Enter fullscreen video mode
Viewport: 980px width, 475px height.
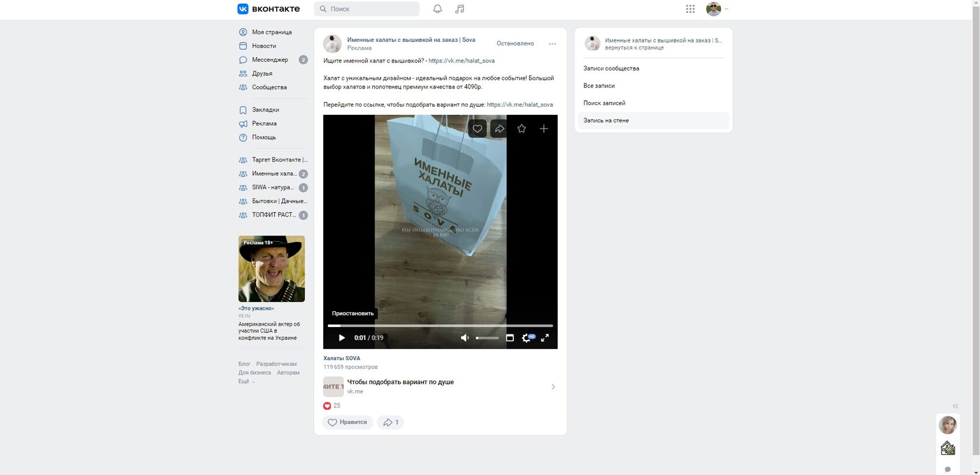click(x=545, y=337)
